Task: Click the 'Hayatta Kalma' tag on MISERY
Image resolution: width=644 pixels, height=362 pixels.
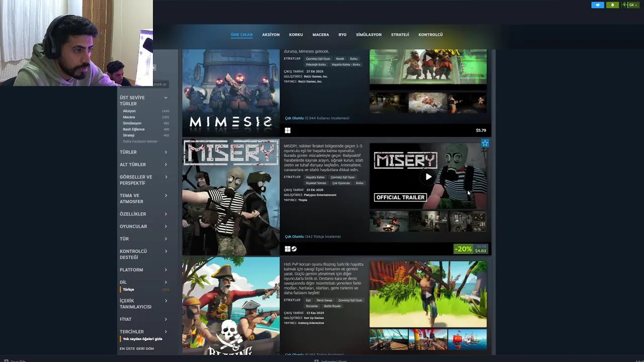Action: (315, 177)
